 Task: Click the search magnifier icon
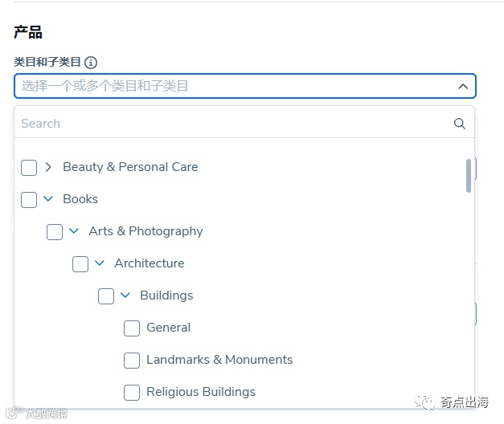(460, 124)
